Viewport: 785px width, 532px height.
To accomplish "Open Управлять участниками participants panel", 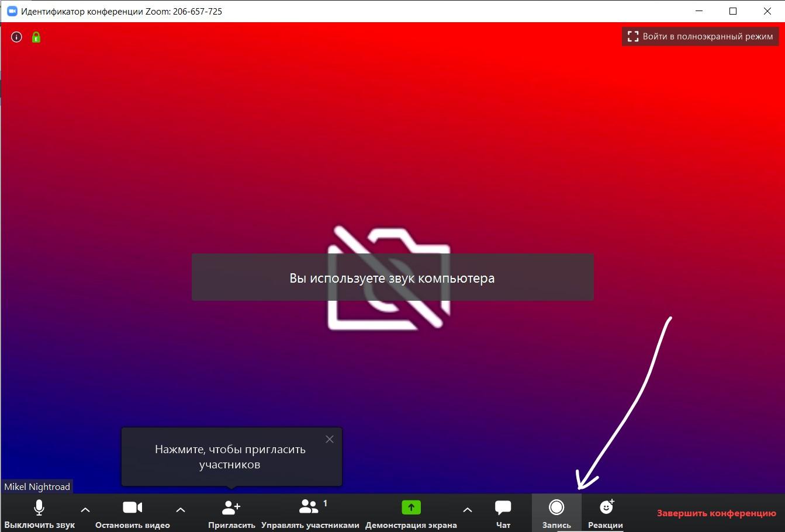I will [x=310, y=513].
